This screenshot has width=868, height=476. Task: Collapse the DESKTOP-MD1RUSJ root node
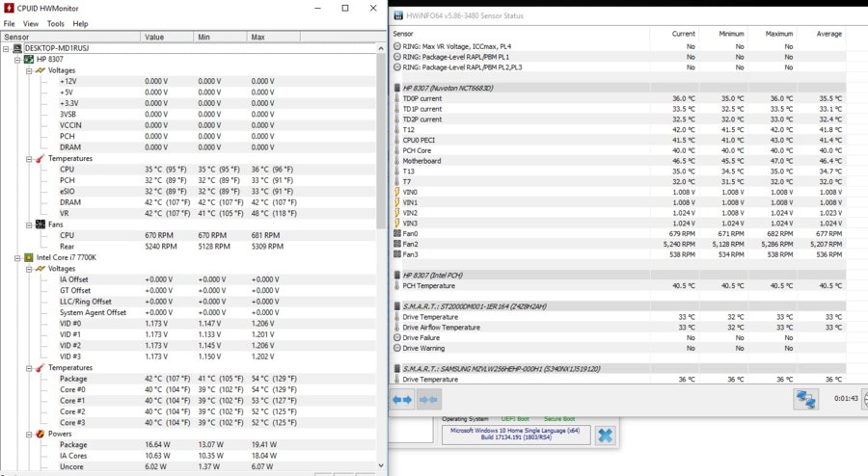click(x=7, y=48)
